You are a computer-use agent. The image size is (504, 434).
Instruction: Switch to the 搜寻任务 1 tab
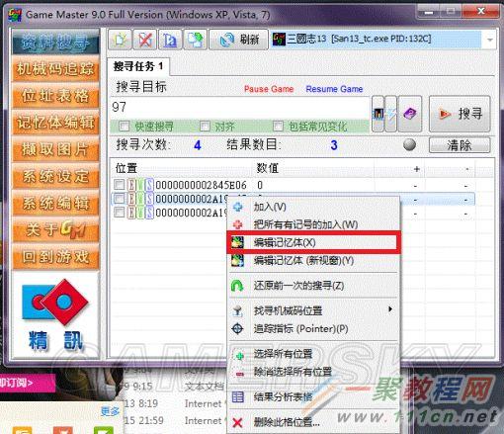[138, 66]
